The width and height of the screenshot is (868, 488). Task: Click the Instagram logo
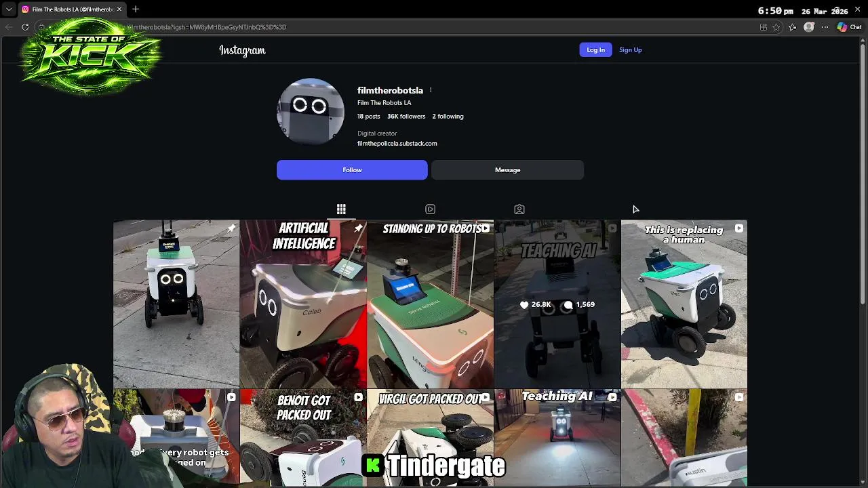point(242,50)
